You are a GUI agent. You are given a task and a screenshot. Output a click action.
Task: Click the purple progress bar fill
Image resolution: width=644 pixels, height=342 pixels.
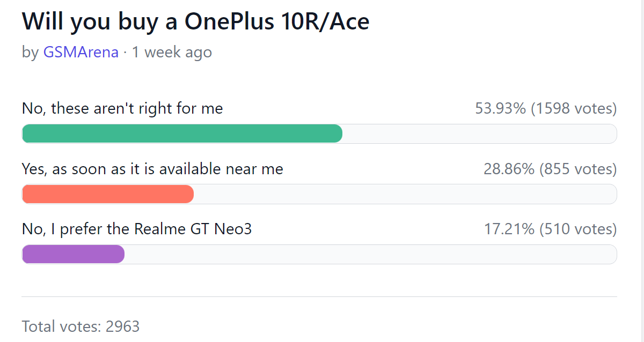coord(73,254)
